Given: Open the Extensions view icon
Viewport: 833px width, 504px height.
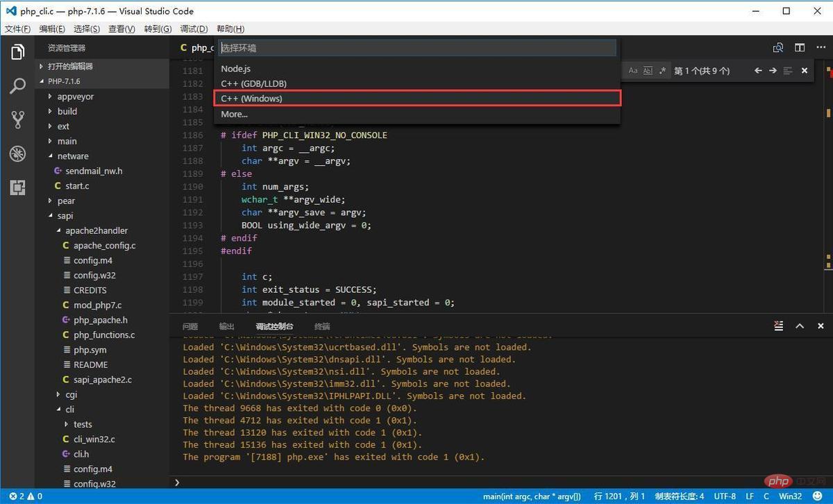Looking at the screenshot, I should click(x=18, y=187).
